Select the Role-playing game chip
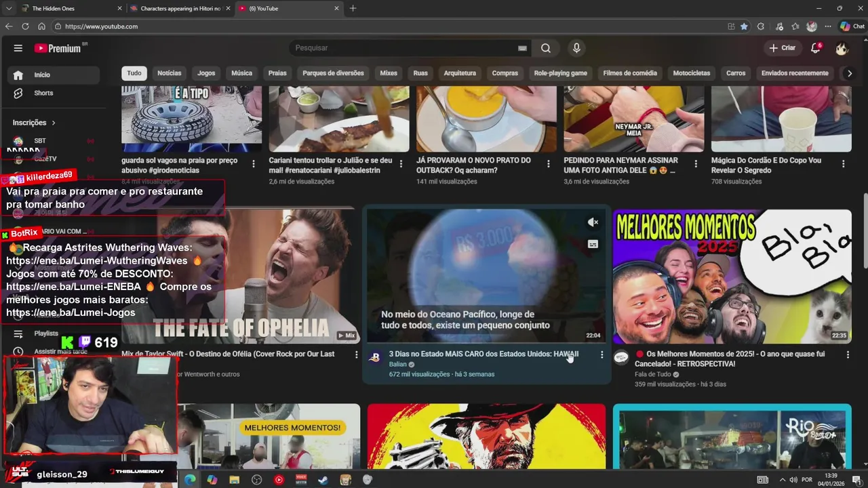Viewport: 868px width, 488px height. pos(560,73)
